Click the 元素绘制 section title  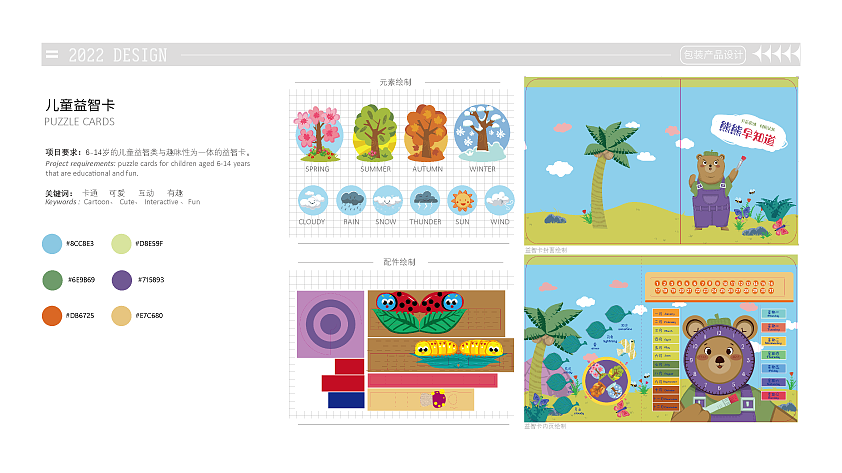(396, 82)
